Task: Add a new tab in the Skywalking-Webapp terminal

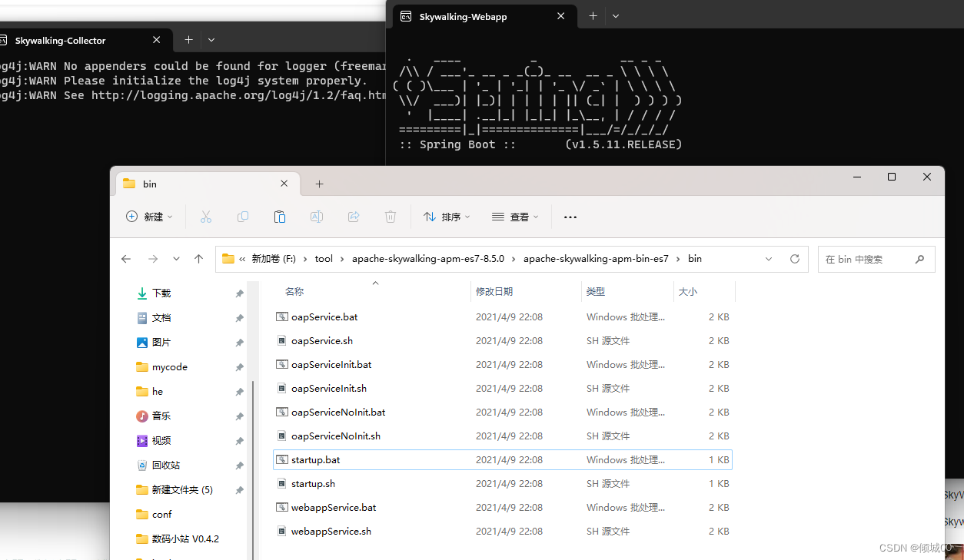Action: point(593,16)
